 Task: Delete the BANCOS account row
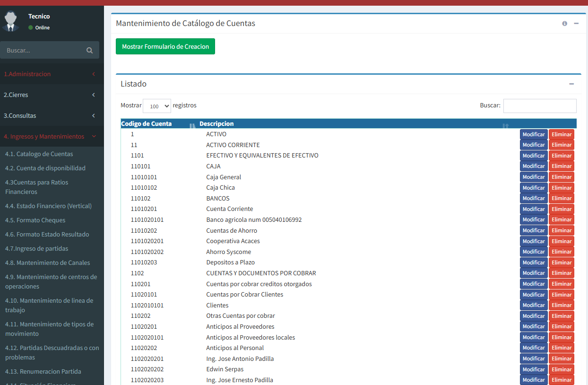pos(561,198)
